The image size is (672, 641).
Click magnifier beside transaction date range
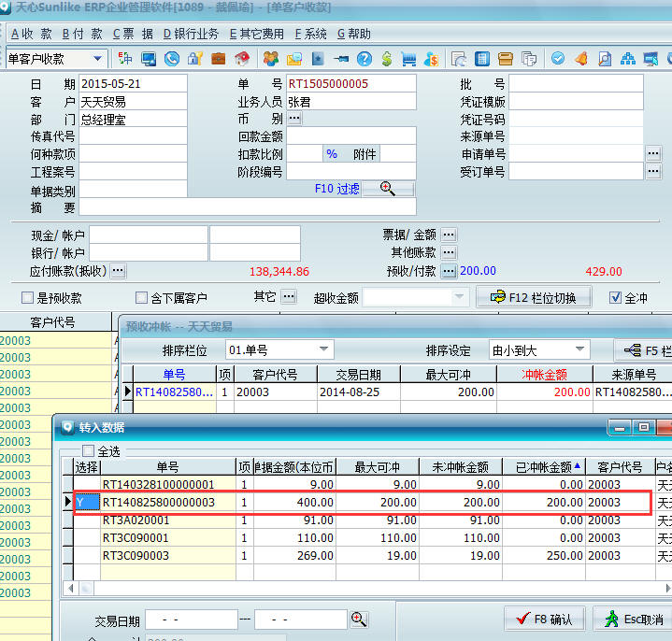[358, 620]
